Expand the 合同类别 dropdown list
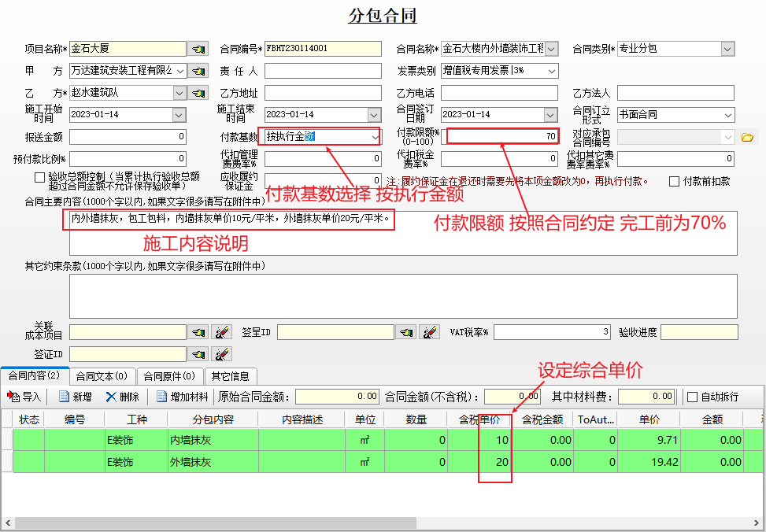Image resolution: width=766 pixels, height=532 pixels. (x=727, y=49)
